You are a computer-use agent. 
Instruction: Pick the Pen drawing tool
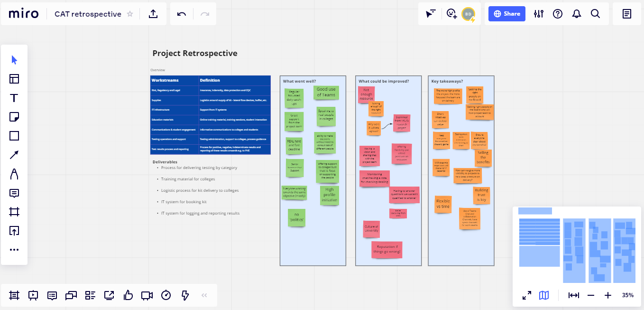coord(14,174)
